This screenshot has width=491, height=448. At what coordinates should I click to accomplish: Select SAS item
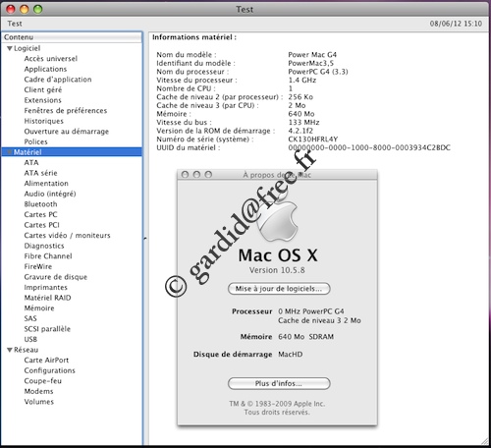click(x=30, y=318)
